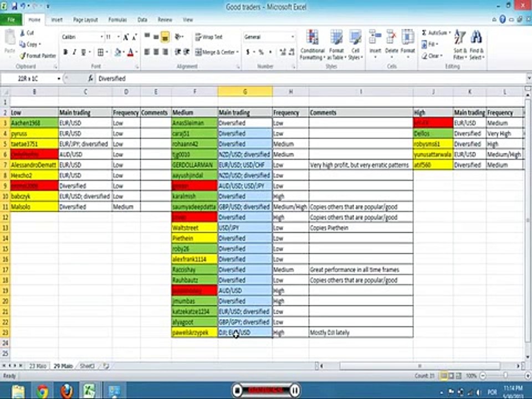Apply Accounting currency format ($)
Viewport: 532px width, 399px height.
click(x=248, y=52)
